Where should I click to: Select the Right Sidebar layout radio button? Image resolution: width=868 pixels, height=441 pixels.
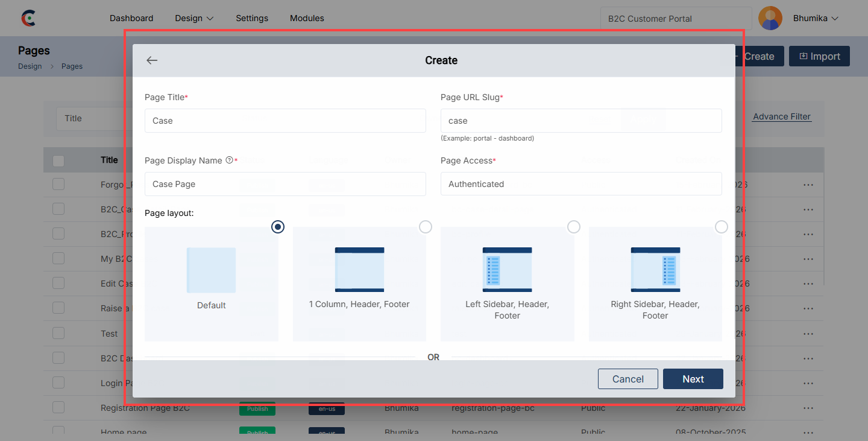(x=721, y=227)
